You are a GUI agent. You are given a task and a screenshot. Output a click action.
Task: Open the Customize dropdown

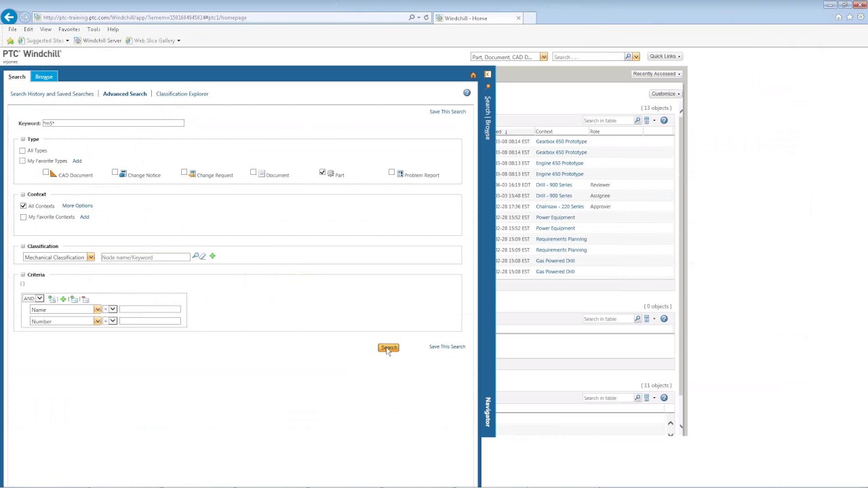[665, 94]
